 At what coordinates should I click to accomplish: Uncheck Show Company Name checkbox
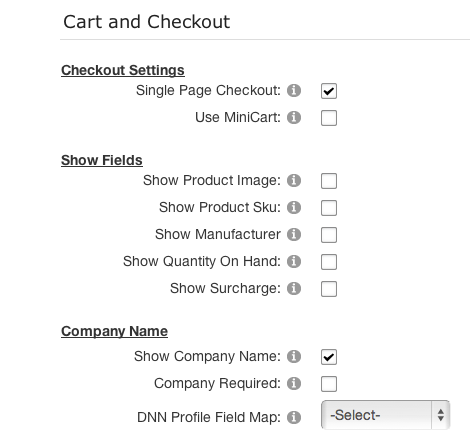(x=329, y=357)
